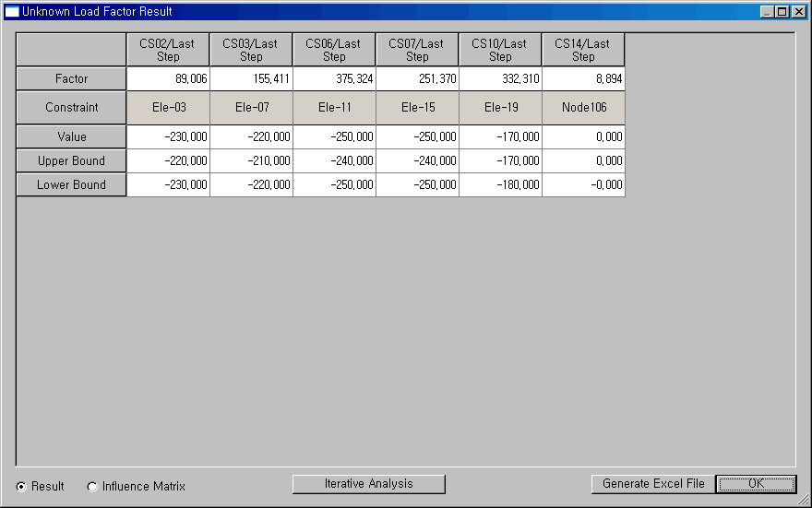
Task: Click the factor cell showing 375,324
Action: coord(334,79)
